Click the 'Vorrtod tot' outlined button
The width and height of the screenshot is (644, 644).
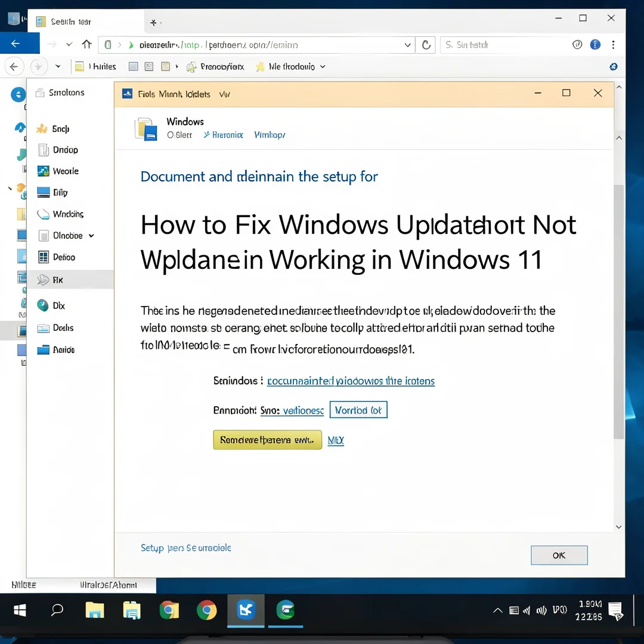click(x=358, y=410)
